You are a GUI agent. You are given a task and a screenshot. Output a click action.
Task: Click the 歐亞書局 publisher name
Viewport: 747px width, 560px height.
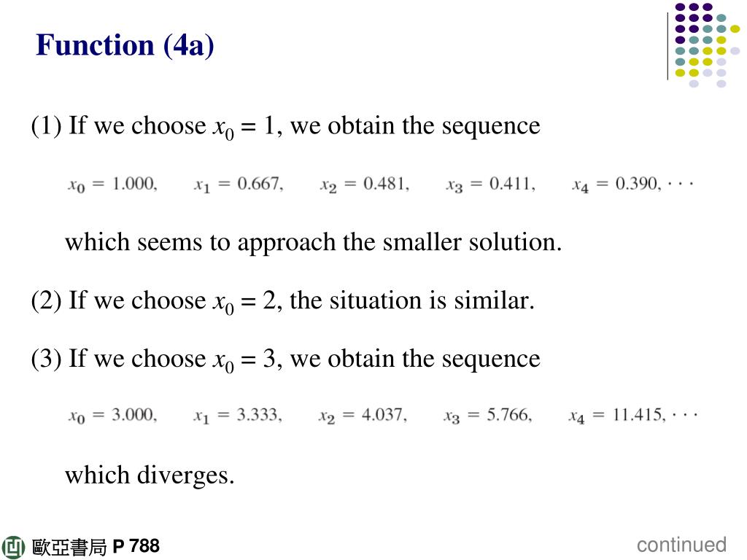click(x=69, y=547)
